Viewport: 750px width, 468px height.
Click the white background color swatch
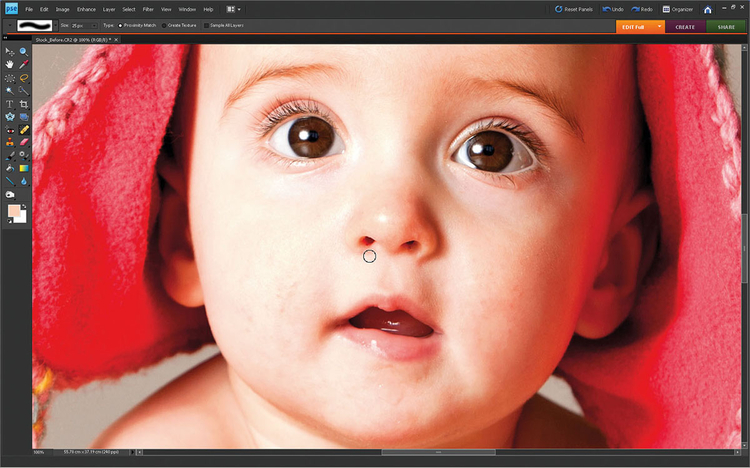[22, 219]
